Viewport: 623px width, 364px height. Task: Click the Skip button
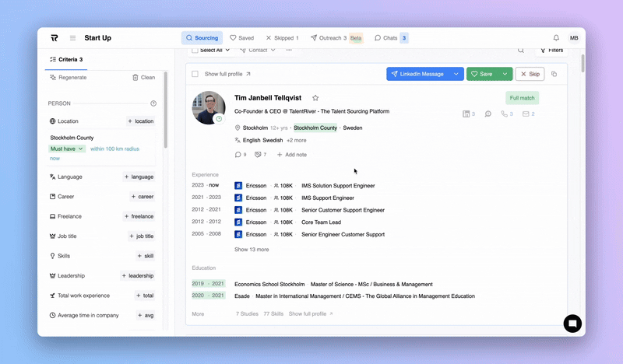click(530, 74)
